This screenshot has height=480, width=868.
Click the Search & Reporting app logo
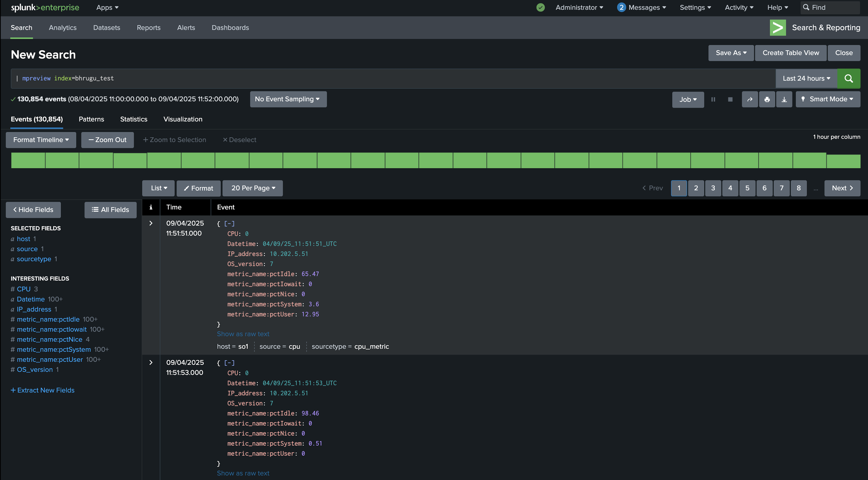pos(778,28)
